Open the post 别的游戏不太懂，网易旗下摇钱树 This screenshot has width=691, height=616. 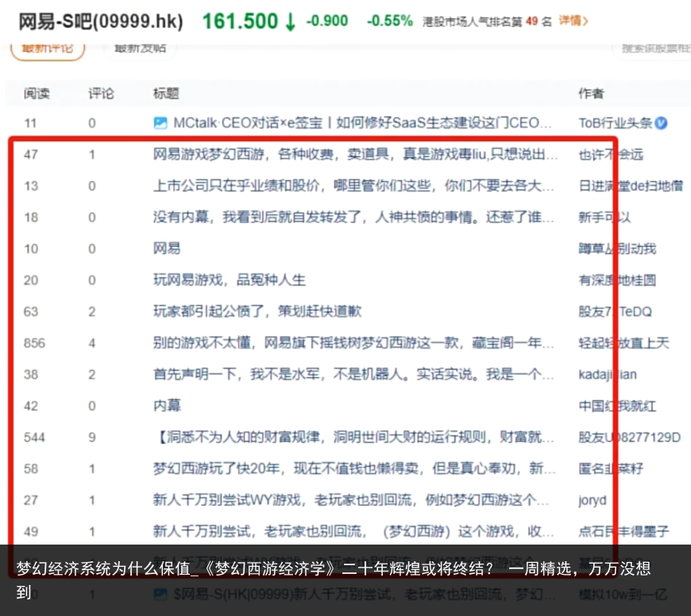353,343
